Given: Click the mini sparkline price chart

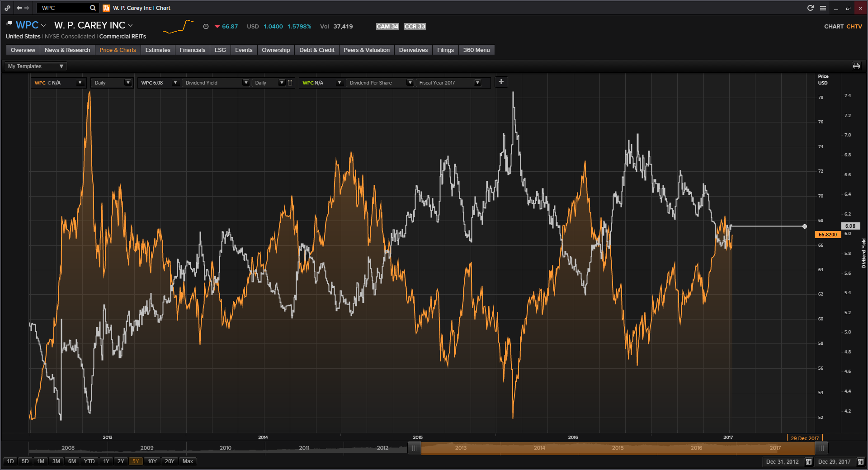Looking at the screenshot, I should click(178, 27).
